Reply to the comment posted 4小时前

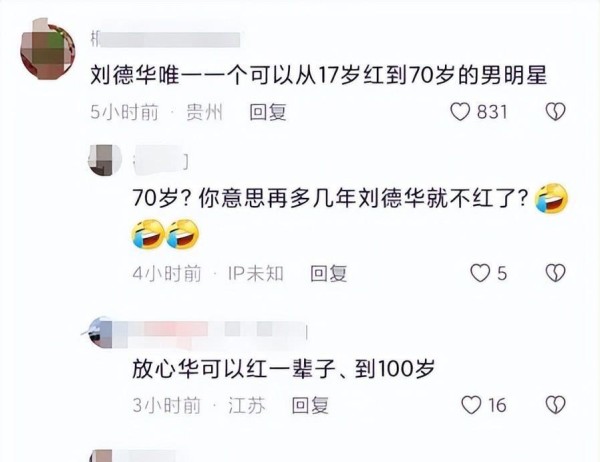click(x=328, y=274)
